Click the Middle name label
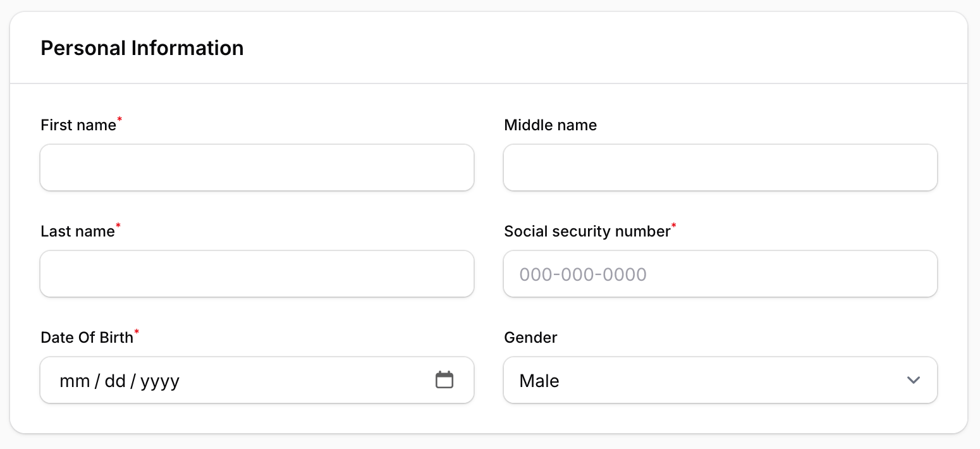 550,125
